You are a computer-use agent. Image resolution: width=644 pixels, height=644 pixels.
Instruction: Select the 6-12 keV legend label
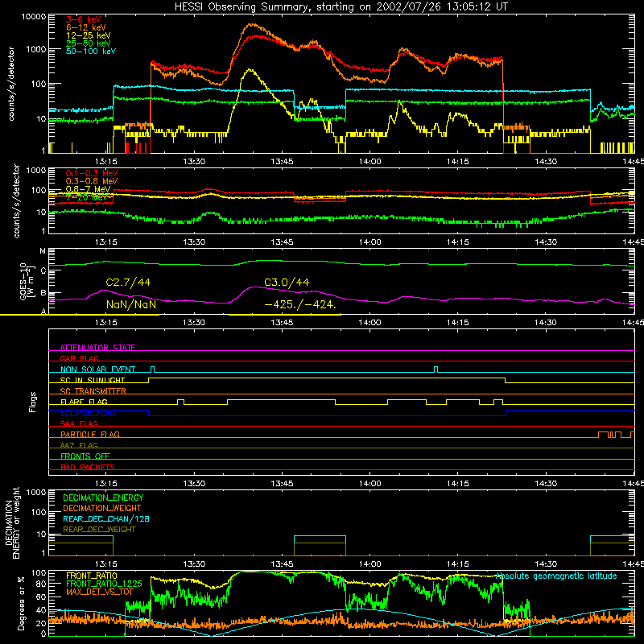pyautogui.click(x=86, y=27)
